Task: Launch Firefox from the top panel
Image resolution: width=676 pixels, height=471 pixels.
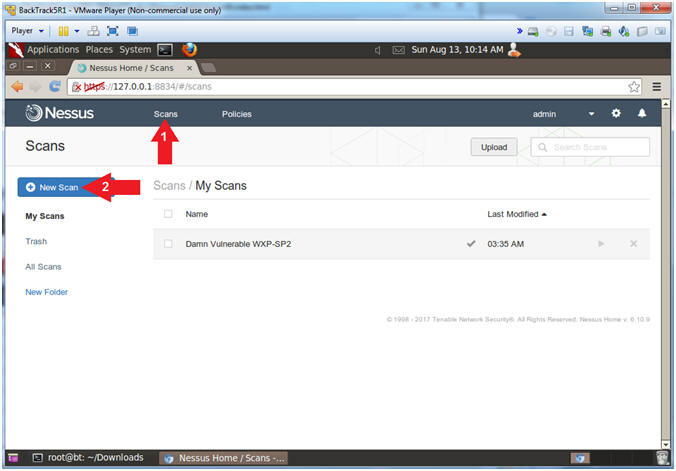Action: click(x=190, y=49)
